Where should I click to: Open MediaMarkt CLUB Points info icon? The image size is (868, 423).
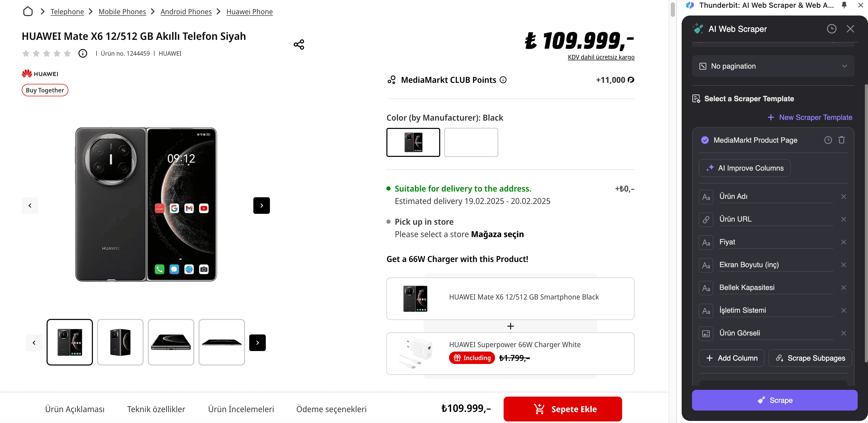pyautogui.click(x=503, y=80)
